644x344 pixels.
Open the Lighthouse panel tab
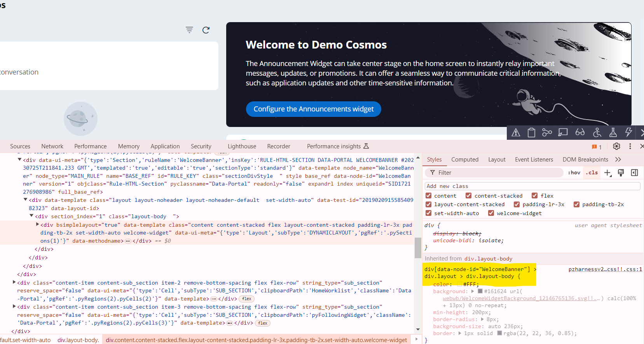tap(242, 146)
